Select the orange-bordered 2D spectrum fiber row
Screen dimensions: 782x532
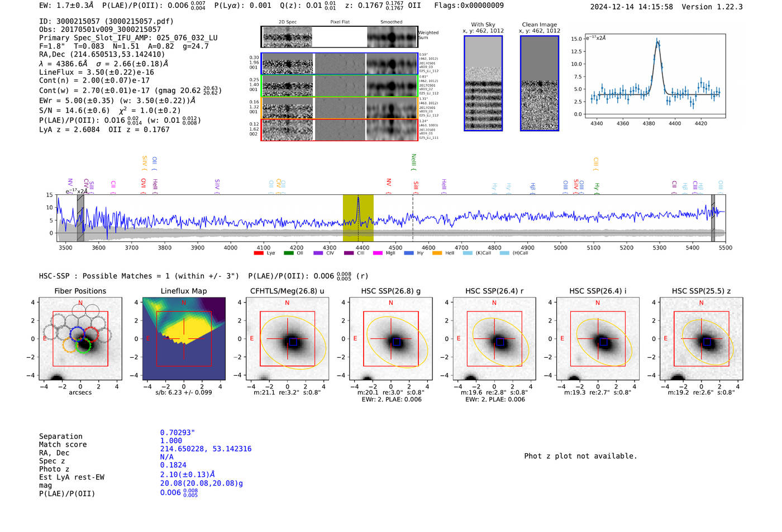[339, 107]
